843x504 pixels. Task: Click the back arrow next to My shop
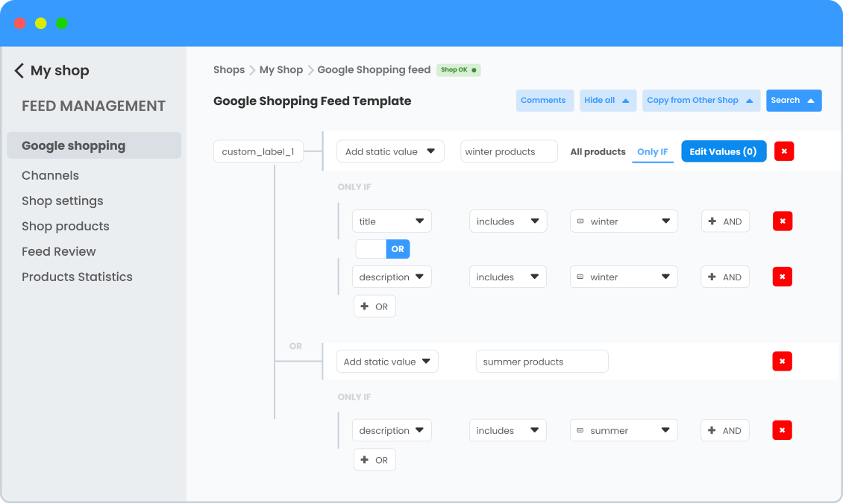tap(19, 70)
